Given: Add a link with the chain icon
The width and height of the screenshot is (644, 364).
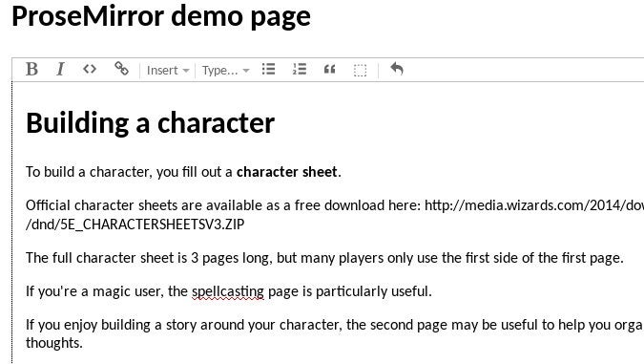Looking at the screenshot, I should pyautogui.click(x=121, y=69).
